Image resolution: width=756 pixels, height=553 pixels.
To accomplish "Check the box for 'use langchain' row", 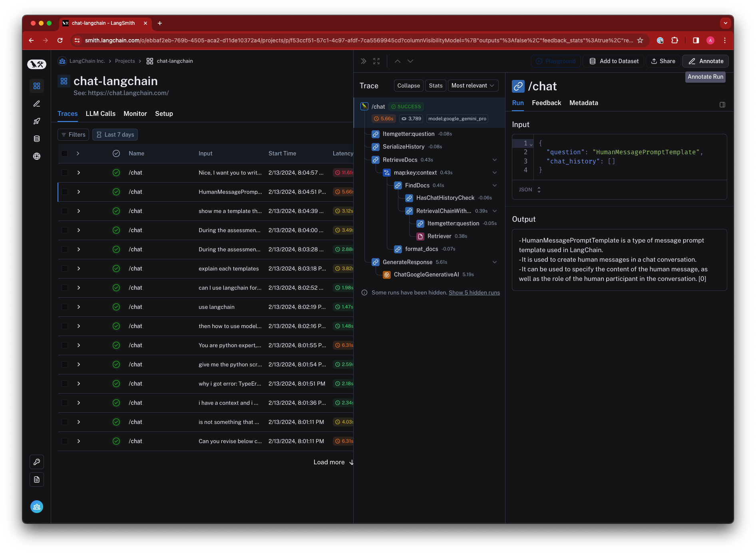I will (x=65, y=307).
